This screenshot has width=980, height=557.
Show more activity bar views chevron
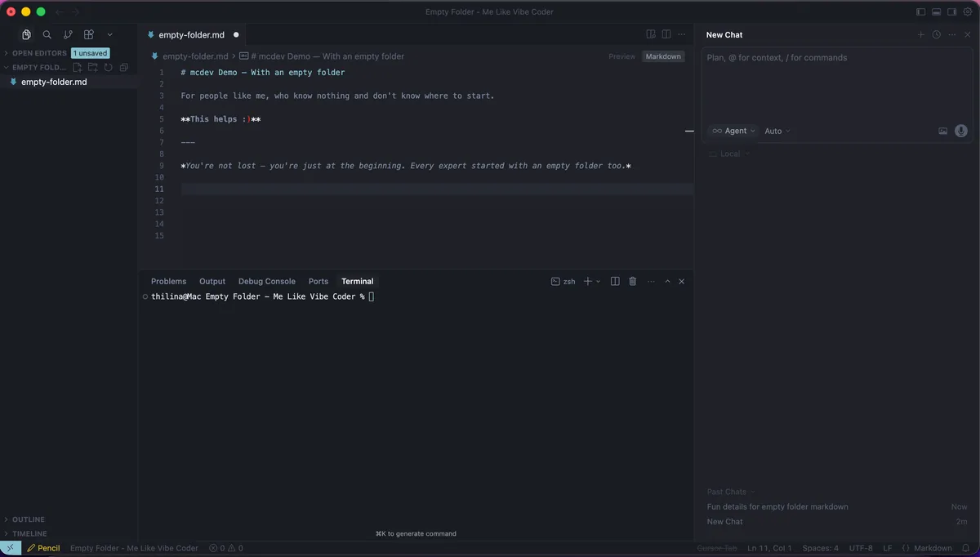pos(109,34)
